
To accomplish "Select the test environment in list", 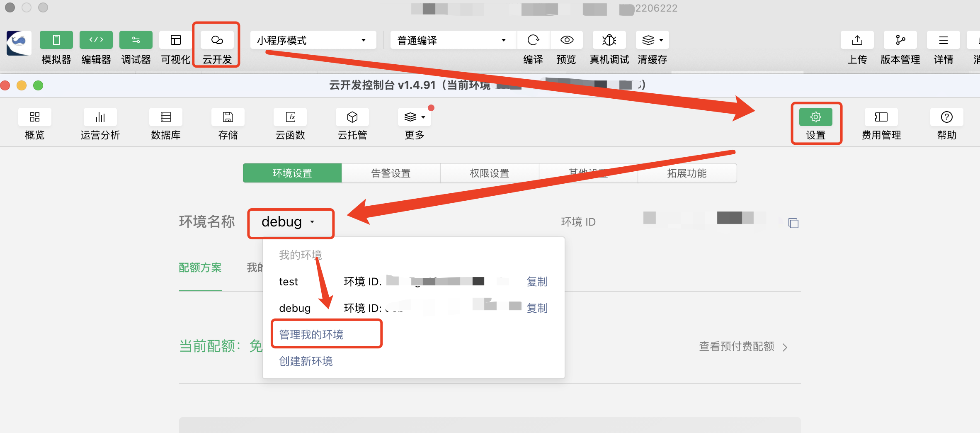I will [289, 282].
